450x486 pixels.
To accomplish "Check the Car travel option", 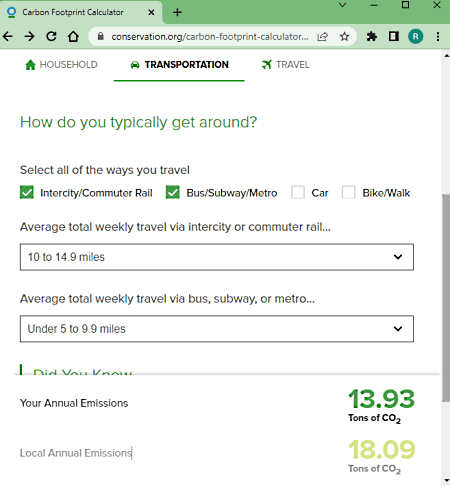I will tap(298, 192).
